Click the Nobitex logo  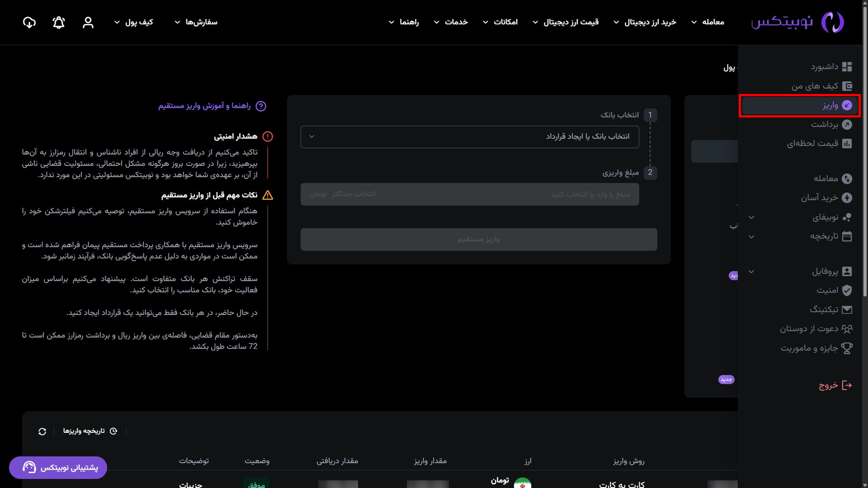797,22
